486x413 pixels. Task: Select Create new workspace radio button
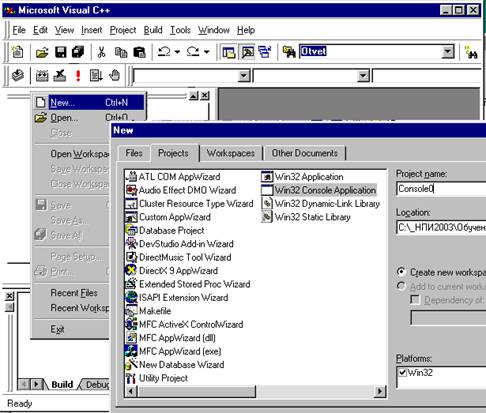pyautogui.click(x=401, y=272)
